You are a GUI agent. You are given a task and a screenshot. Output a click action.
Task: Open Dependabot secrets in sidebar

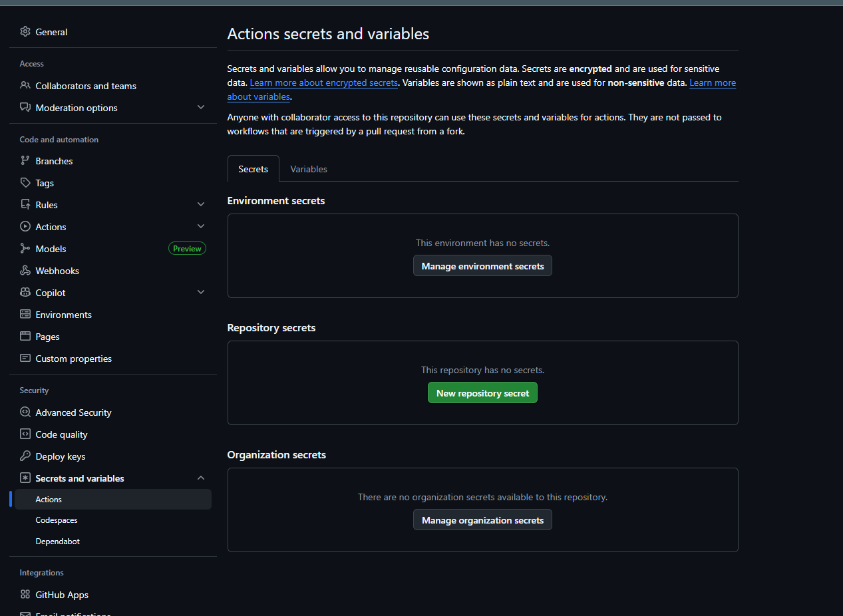[x=58, y=541]
